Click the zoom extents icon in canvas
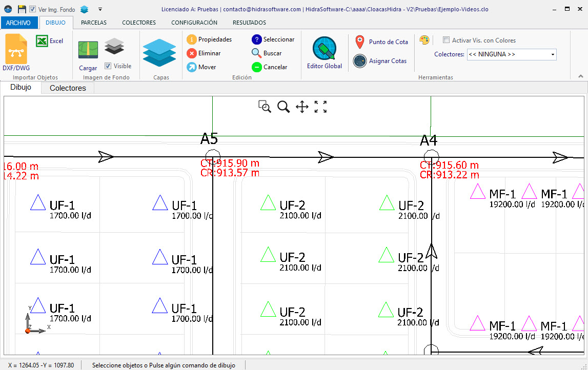Viewport: 588px width, 370px height. 320,107
